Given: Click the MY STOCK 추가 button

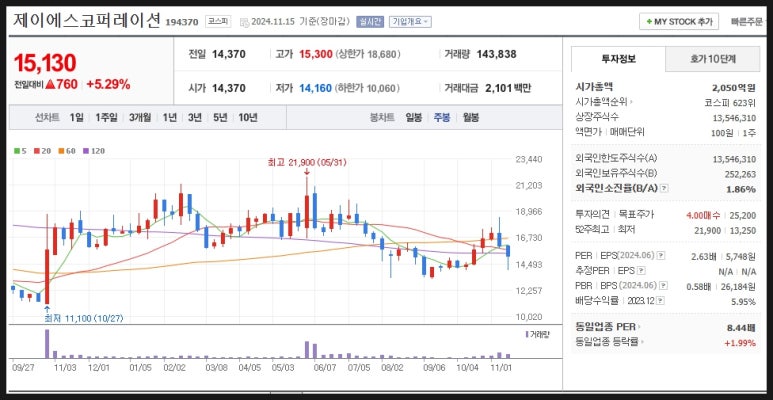Looking at the screenshot, I should 679,22.
